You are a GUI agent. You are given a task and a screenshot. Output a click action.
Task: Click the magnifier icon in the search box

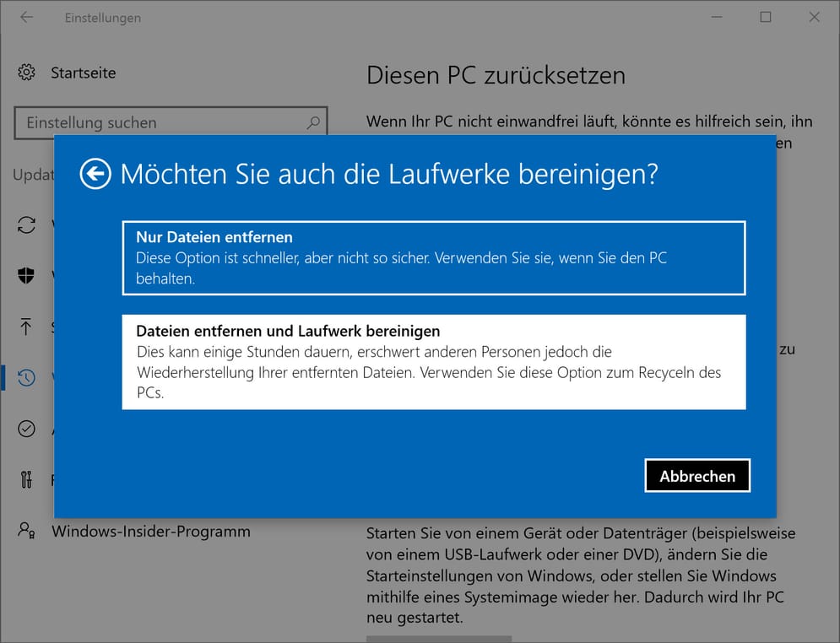tap(312, 122)
